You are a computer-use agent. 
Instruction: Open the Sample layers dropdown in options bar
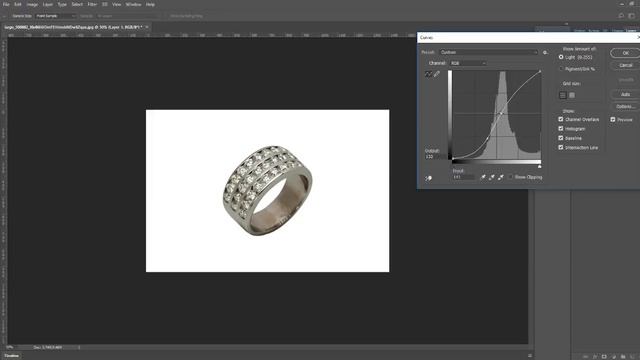pos(127,16)
